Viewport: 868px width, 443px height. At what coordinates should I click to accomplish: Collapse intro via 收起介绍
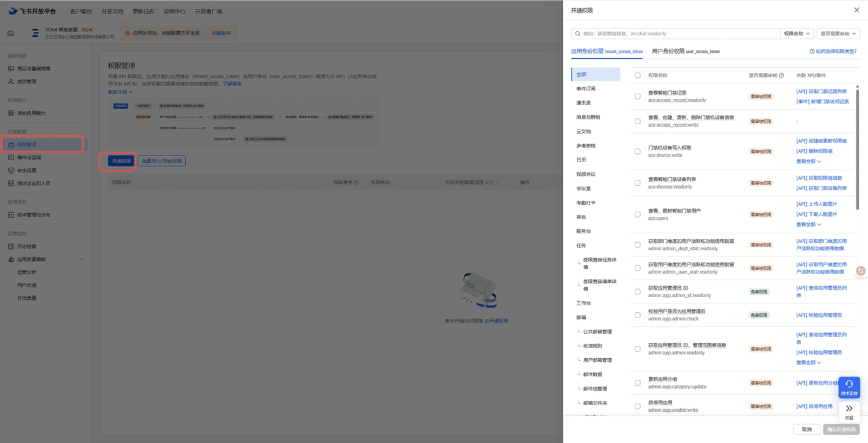click(120, 92)
